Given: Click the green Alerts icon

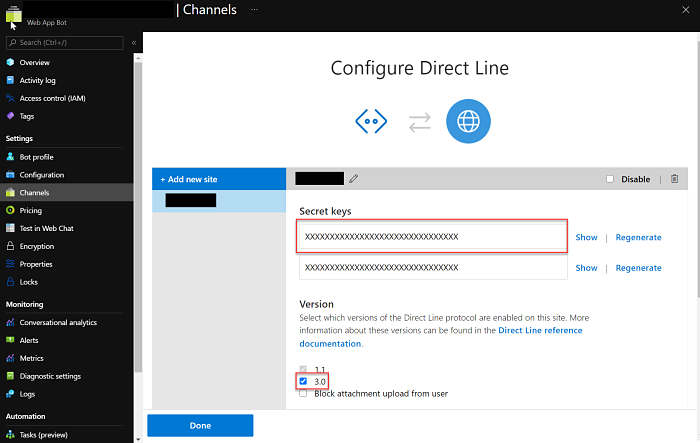Looking at the screenshot, I should [x=10, y=340].
